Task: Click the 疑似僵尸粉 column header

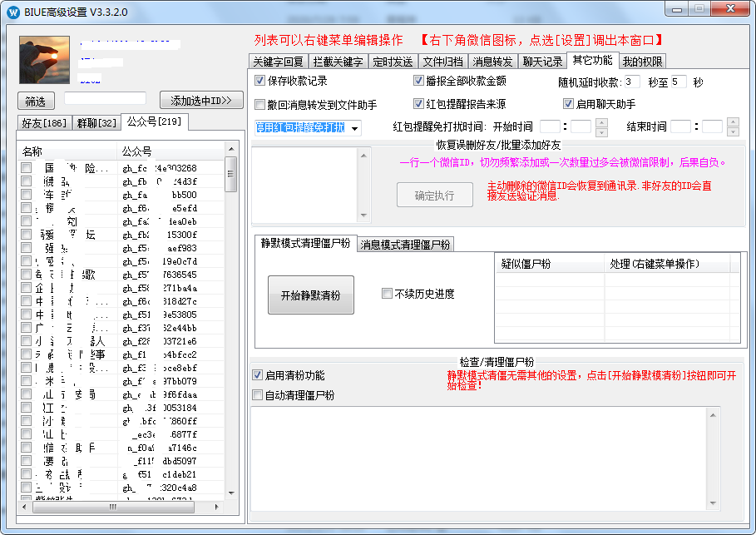Action: [550, 264]
